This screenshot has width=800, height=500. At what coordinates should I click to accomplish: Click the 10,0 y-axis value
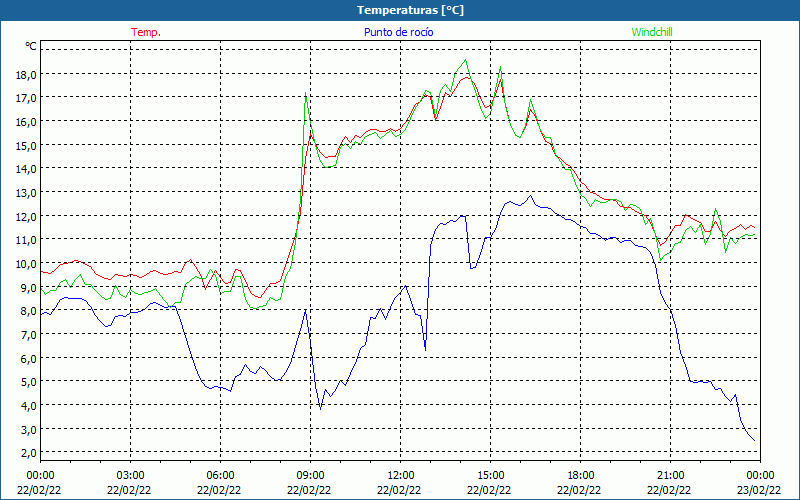click(27, 264)
